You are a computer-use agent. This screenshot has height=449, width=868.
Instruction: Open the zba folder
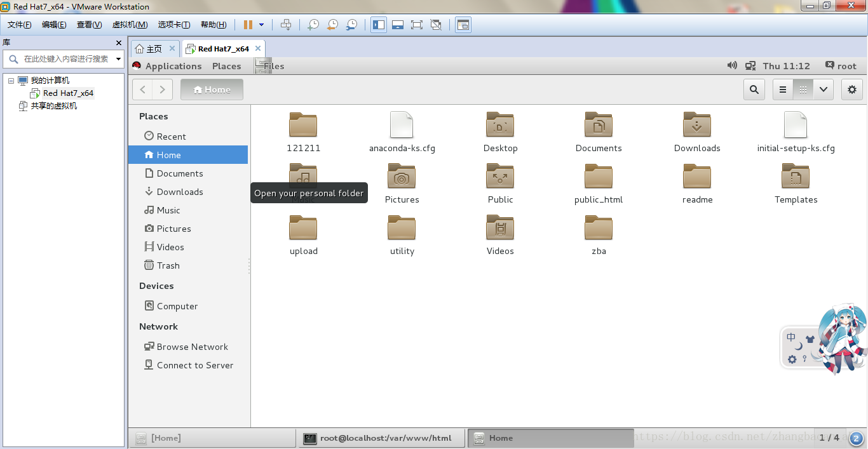[x=599, y=228]
